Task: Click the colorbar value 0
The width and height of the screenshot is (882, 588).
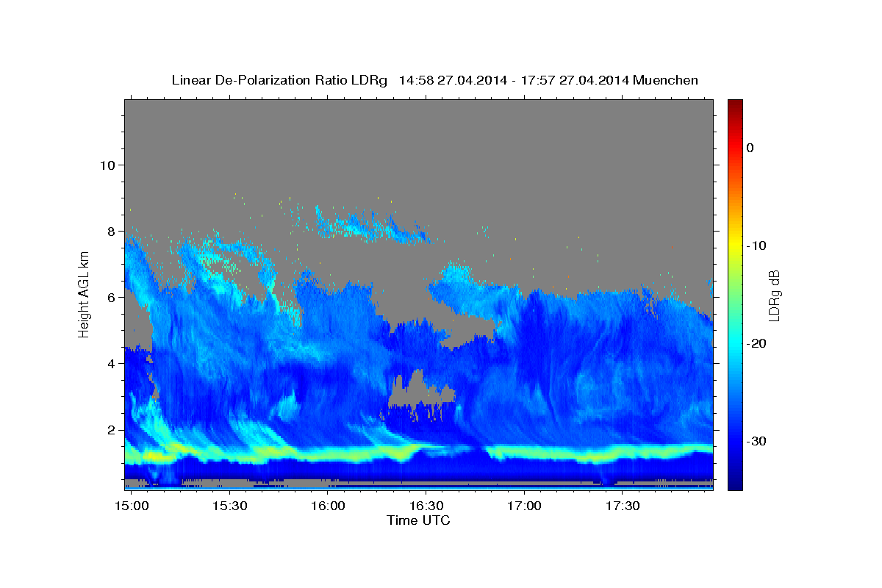Action: [750, 148]
